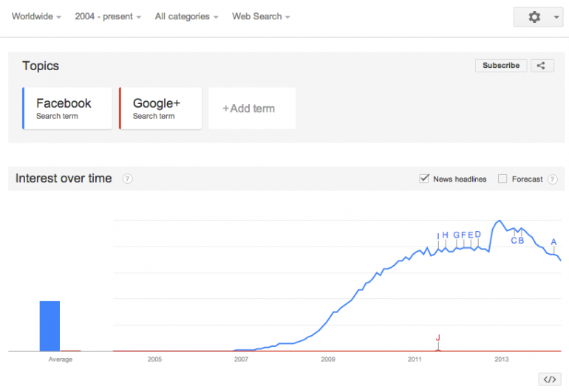The width and height of the screenshot is (569, 392).
Task: Open the Web Search type dropdown
Action: [x=261, y=17]
